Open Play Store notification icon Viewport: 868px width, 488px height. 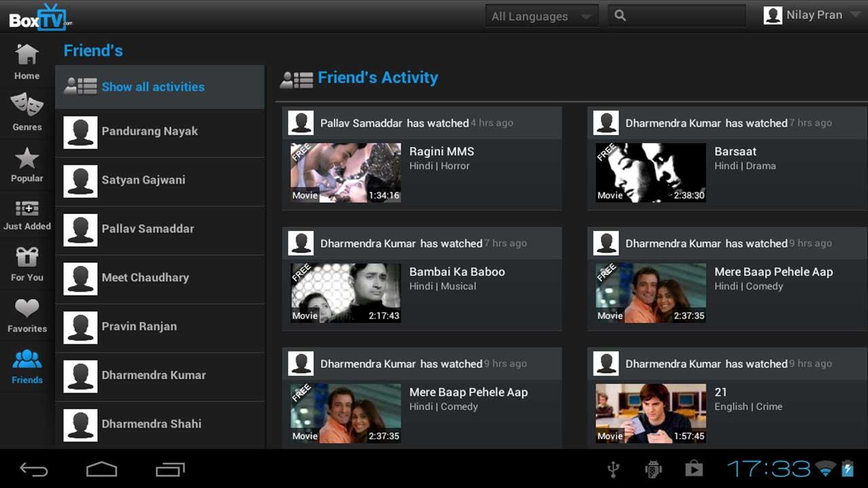coord(694,468)
